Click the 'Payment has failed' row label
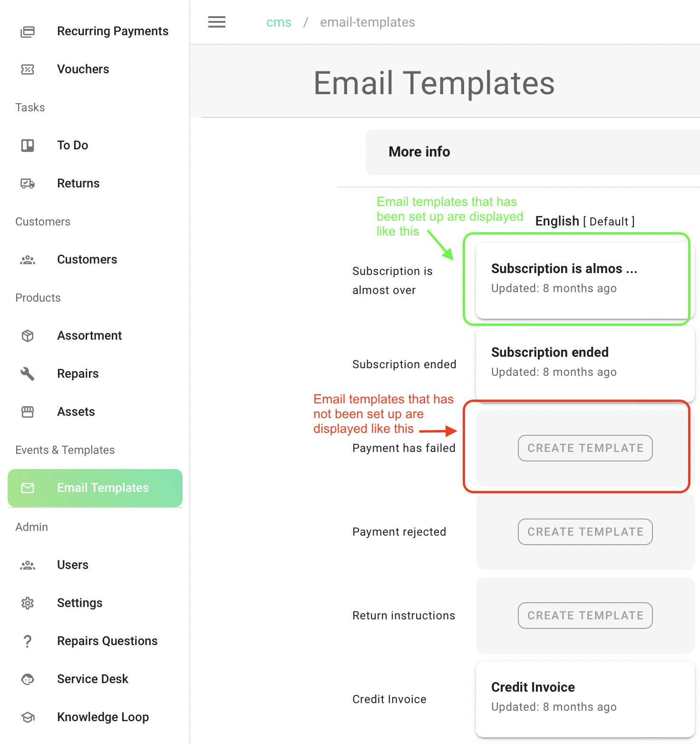The image size is (700, 744). click(404, 448)
